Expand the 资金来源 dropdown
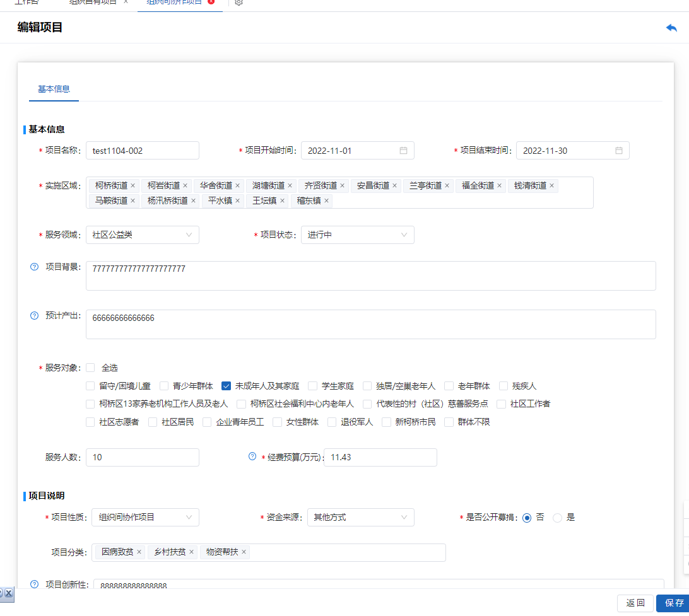The width and height of the screenshot is (689, 616). click(x=357, y=518)
